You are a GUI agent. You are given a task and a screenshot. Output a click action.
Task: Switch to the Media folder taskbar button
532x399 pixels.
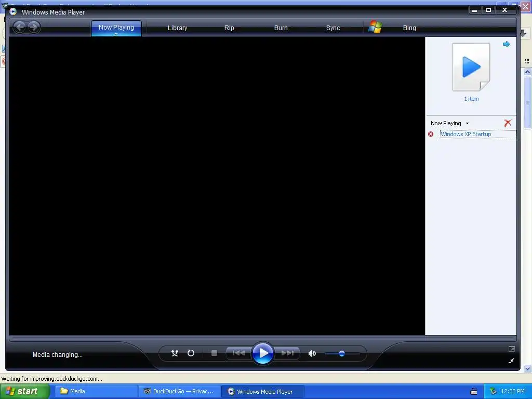(x=96, y=391)
